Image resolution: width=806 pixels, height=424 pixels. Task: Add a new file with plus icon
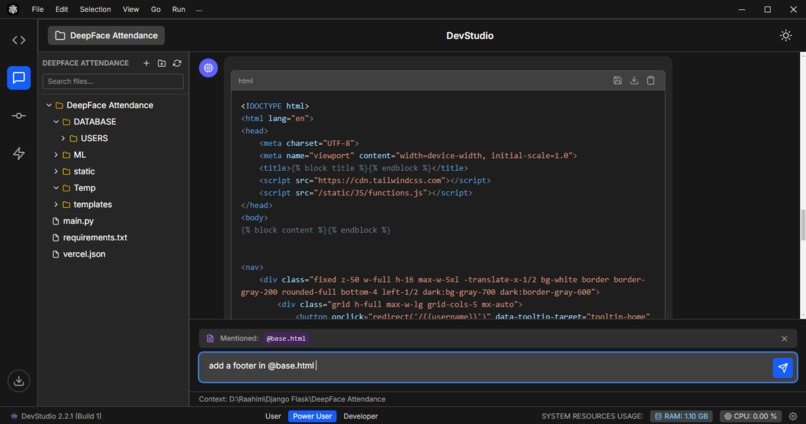[x=146, y=63]
